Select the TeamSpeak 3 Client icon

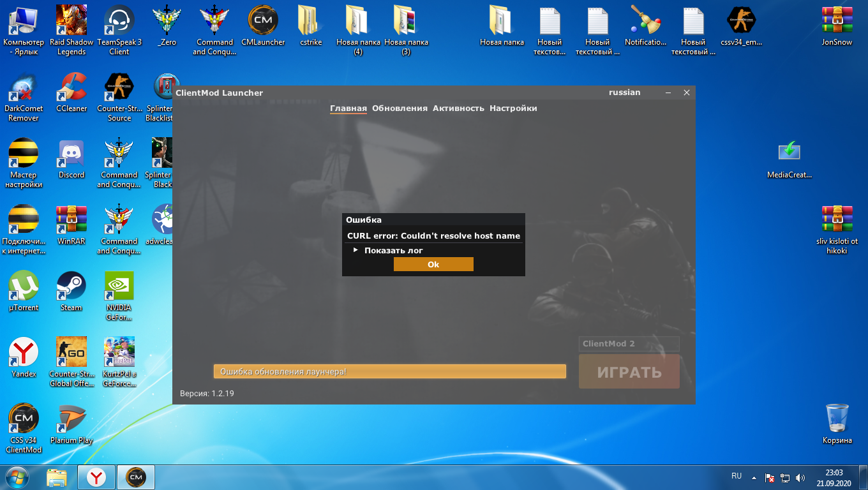(x=119, y=31)
